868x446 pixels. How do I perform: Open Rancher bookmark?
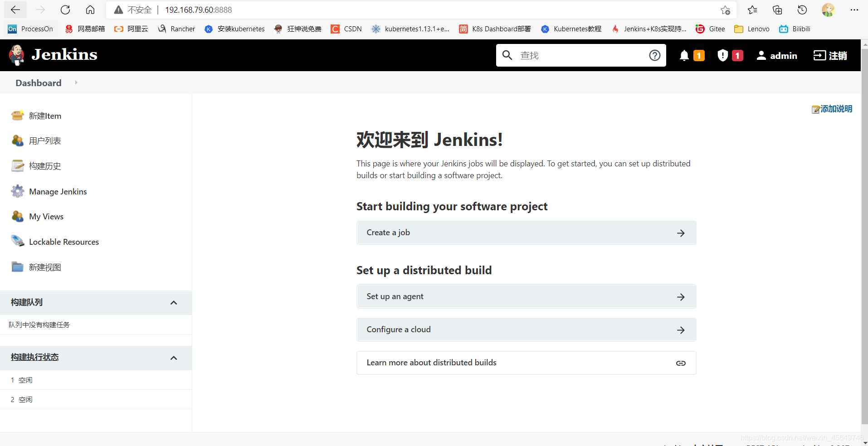click(x=176, y=29)
